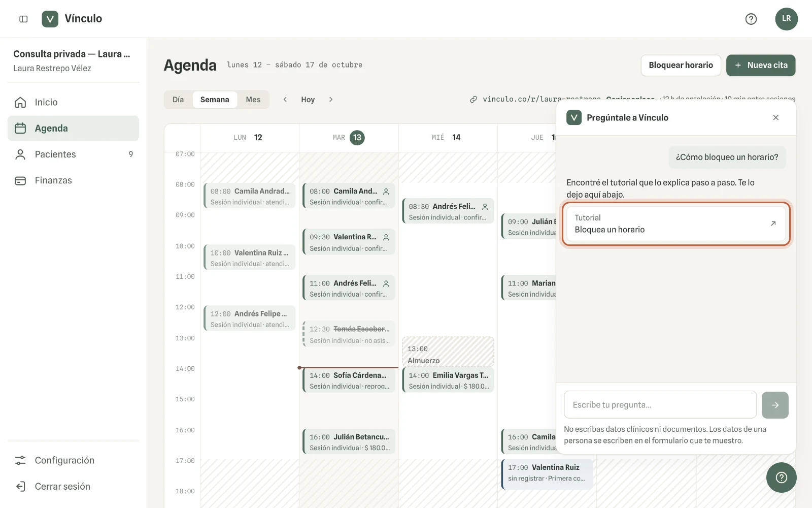Switch to the Día view tab
This screenshot has height=508, width=812.
(178, 100)
